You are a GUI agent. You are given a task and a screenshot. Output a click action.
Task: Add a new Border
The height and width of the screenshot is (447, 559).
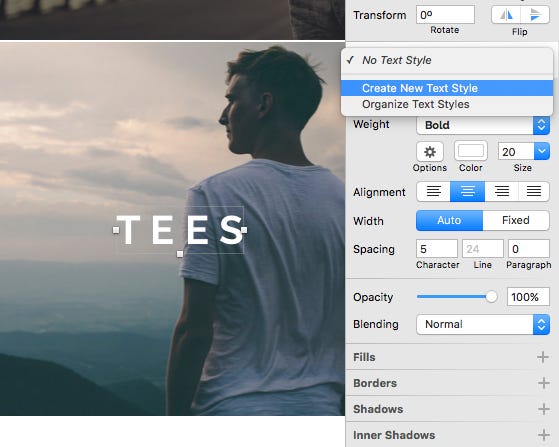click(x=543, y=383)
